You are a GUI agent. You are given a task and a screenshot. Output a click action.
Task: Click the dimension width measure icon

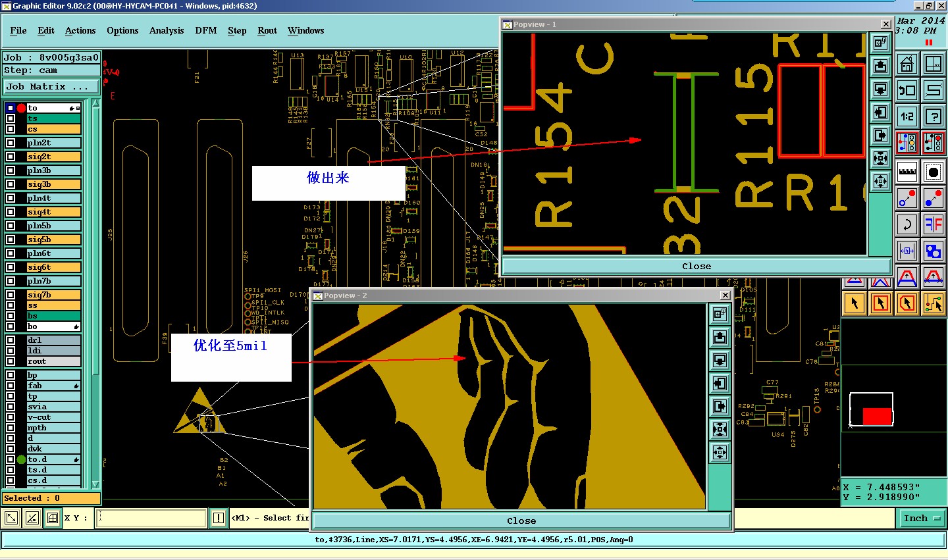(x=907, y=251)
